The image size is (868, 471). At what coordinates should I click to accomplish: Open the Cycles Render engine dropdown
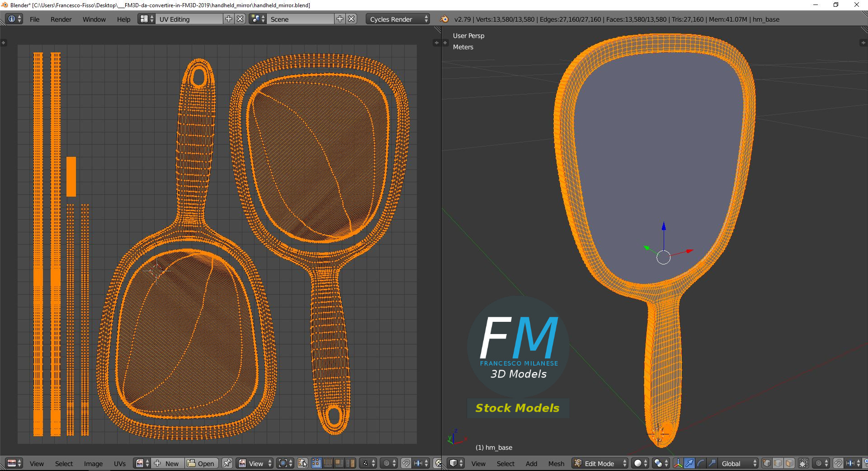398,19
